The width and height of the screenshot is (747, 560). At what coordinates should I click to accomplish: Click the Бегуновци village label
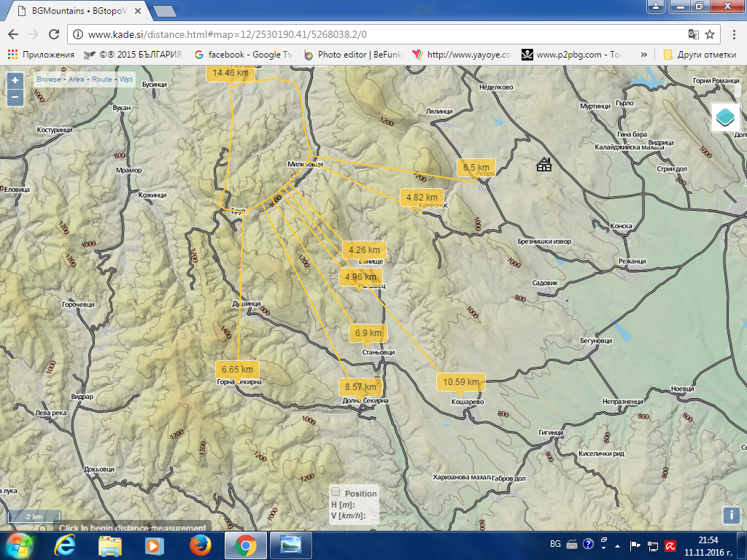click(x=595, y=341)
